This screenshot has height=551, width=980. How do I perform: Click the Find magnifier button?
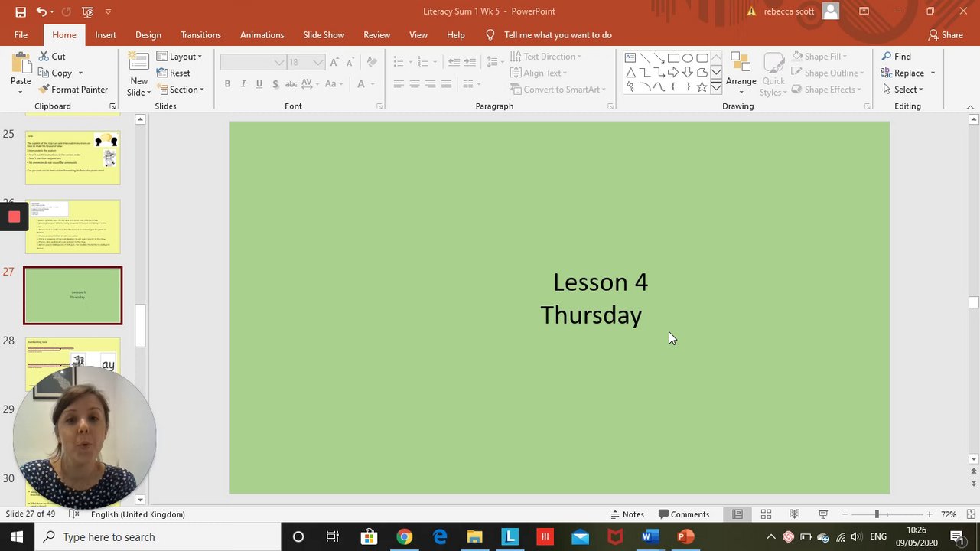click(896, 57)
